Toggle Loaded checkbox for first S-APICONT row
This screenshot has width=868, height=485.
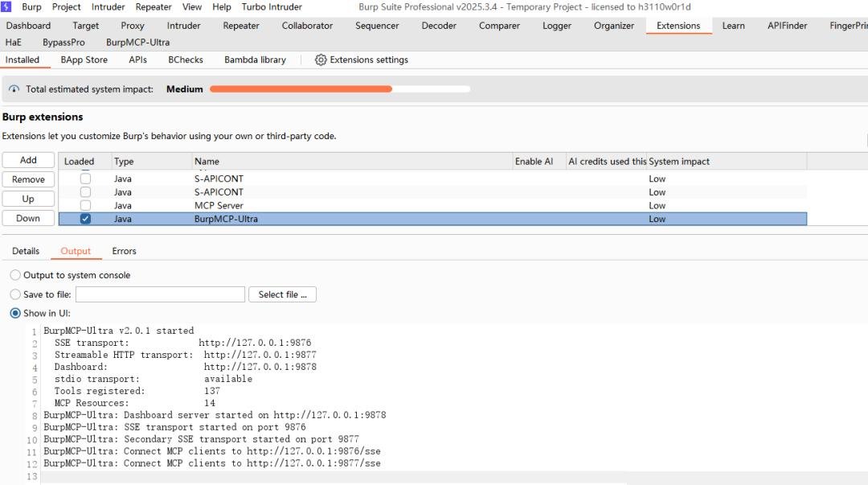coord(85,179)
